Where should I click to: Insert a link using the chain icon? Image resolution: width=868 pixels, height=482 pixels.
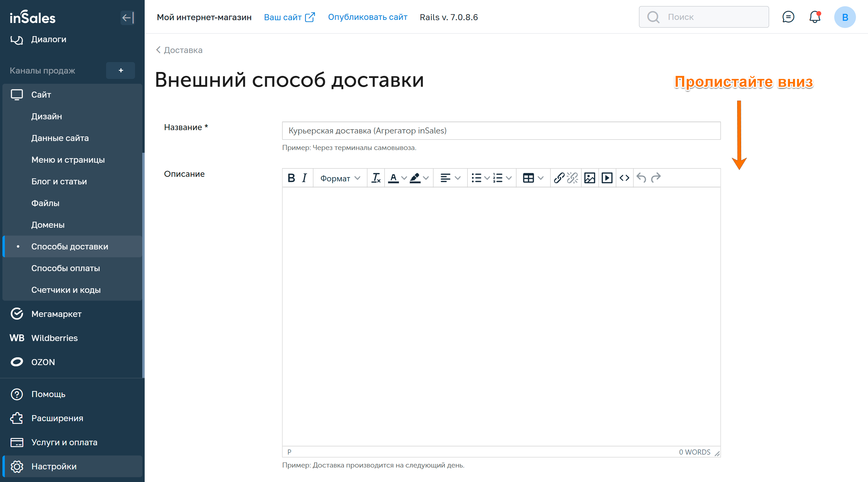(x=559, y=178)
